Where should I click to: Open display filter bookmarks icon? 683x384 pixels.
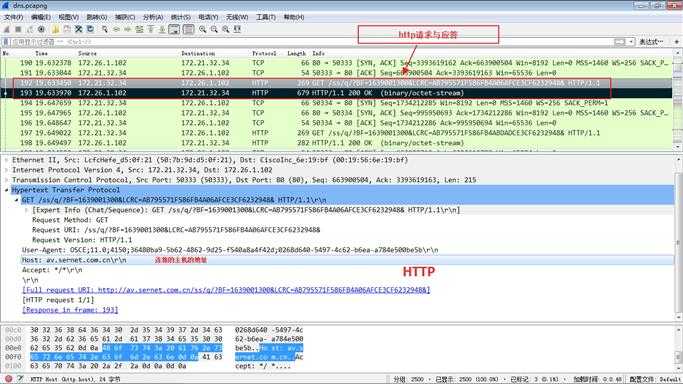pyautogui.click(x=6, y=42)
